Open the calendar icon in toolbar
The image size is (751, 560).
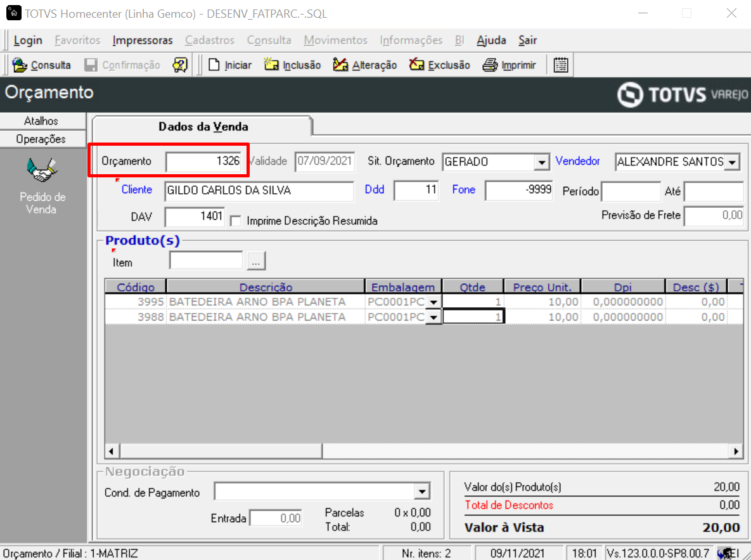pos(561,65)
